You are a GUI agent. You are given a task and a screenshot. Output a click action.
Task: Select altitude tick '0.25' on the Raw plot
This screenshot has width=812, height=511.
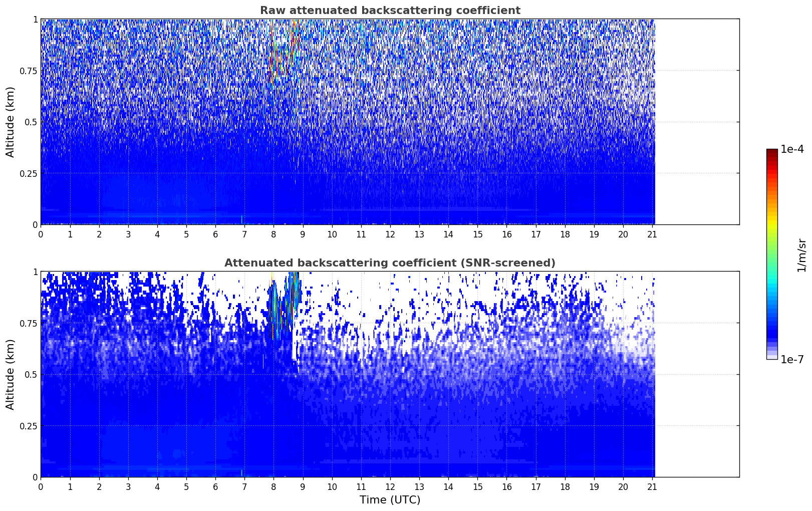tap(28, 173)
